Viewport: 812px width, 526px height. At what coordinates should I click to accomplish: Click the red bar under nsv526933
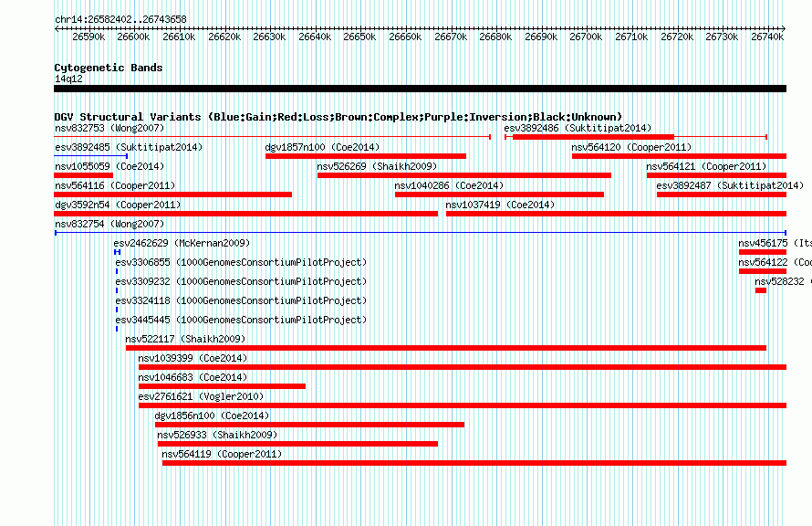[x=297, y=444]
